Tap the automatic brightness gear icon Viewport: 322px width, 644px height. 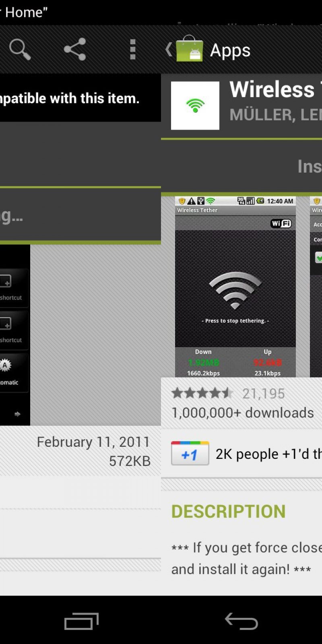point(5,365)
